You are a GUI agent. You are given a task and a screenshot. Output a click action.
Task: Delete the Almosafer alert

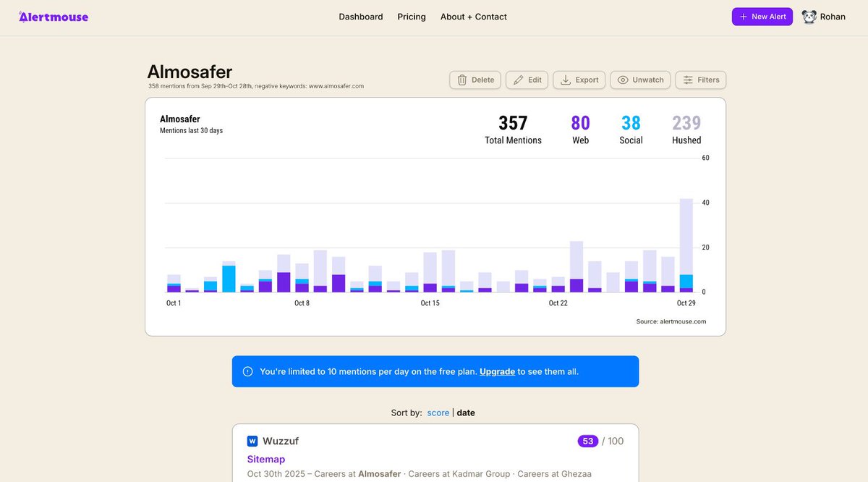pyautogui.click(x=475, y=80)
